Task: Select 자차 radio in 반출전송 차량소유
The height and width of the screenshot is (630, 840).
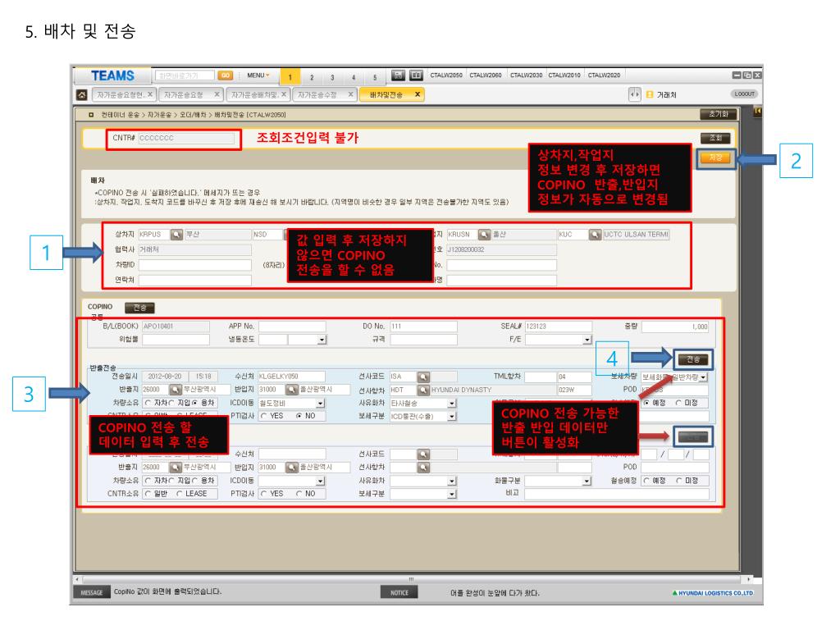Action: pos(148,403)
